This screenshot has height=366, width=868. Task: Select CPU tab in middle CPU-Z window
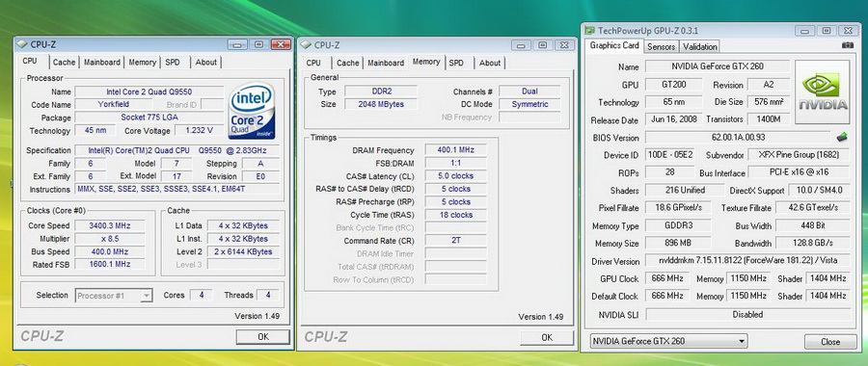click(x=313, y=63)
